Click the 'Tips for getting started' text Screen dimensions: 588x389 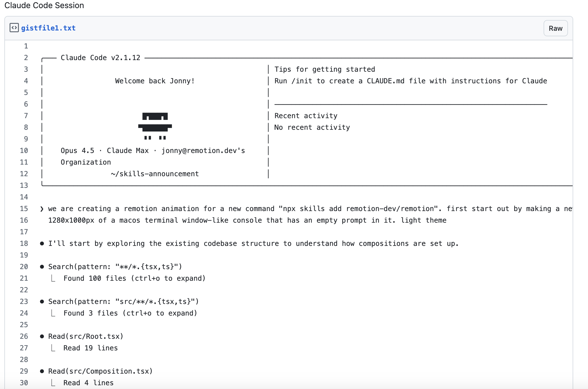(324, 69)
